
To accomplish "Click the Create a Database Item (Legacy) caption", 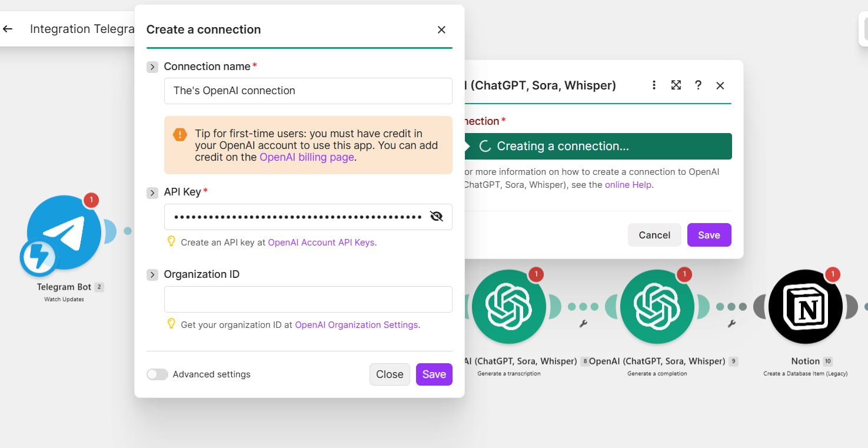I will pos(806,374).
